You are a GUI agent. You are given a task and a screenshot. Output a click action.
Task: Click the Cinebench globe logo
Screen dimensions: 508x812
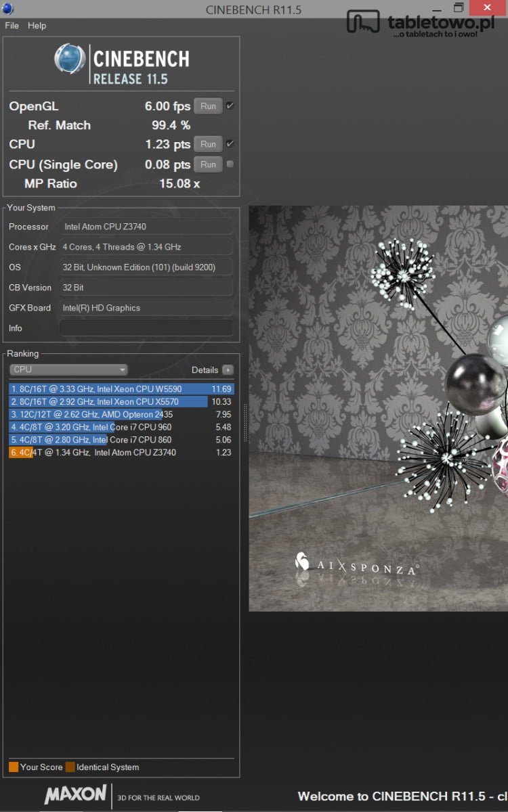[70, 60]
